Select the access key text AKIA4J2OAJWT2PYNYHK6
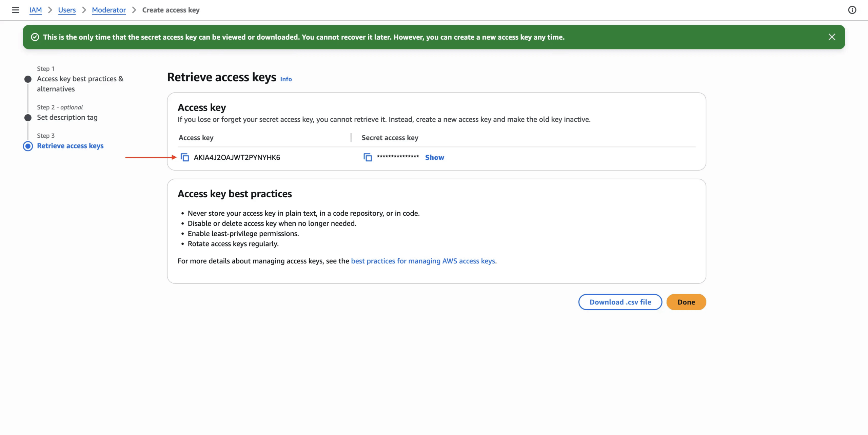The height and width of the screenshot is (435, 868). [237, 157]
